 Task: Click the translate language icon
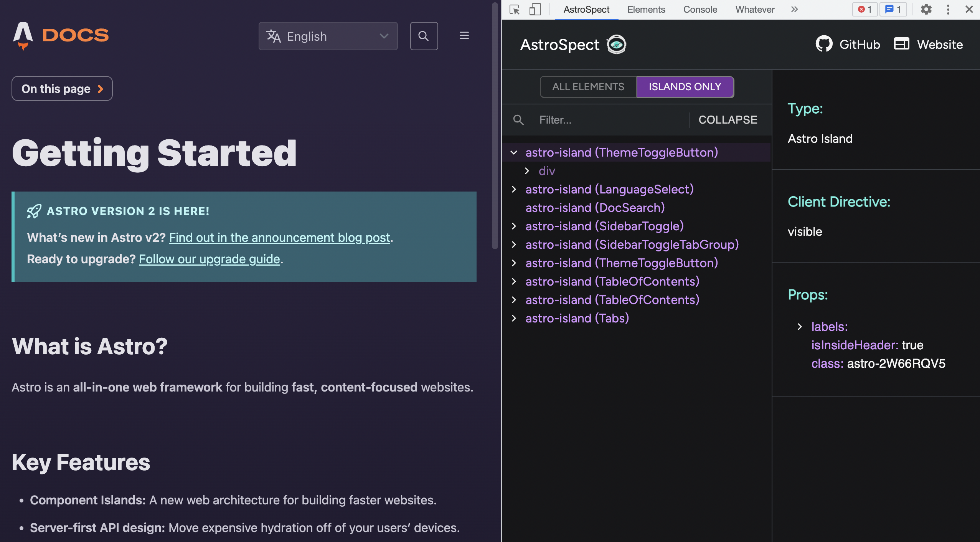[274, 36]
